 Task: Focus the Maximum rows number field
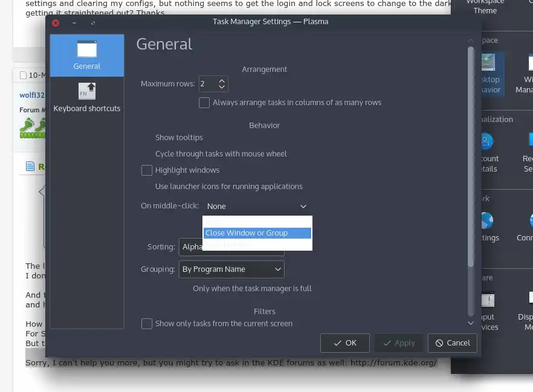click(x=208, y=84)
